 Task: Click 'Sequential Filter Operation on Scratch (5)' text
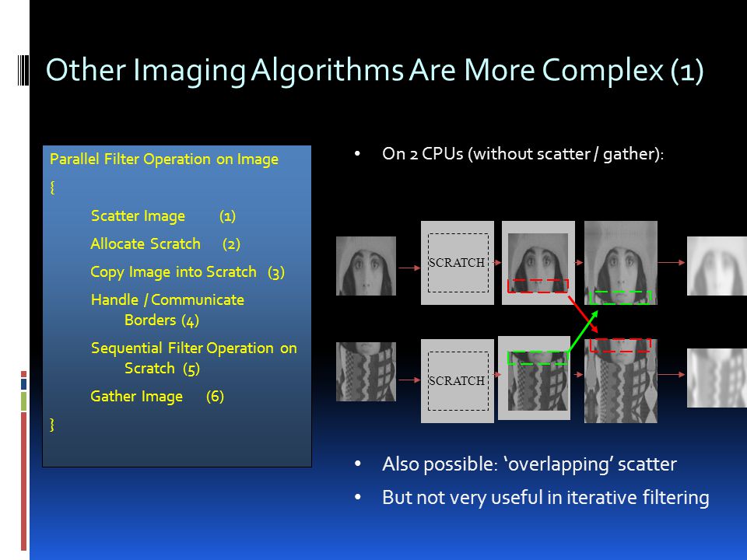tap(194, 358)
